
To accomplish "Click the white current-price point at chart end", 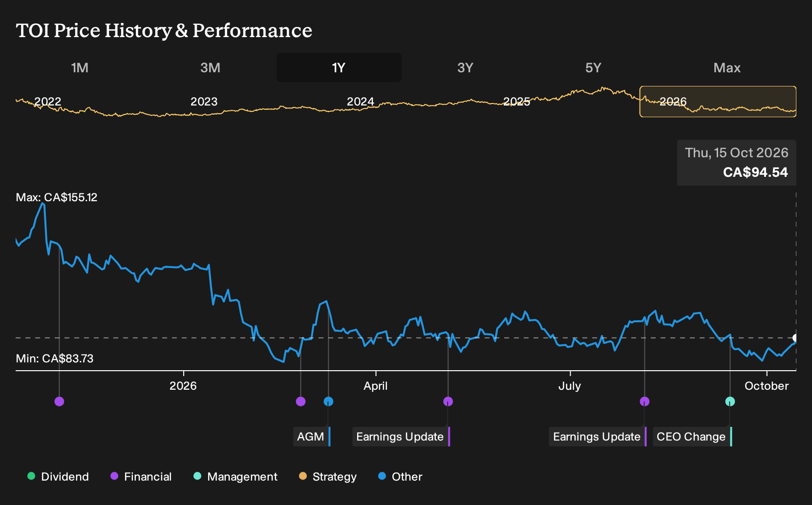I will point(795,338).
